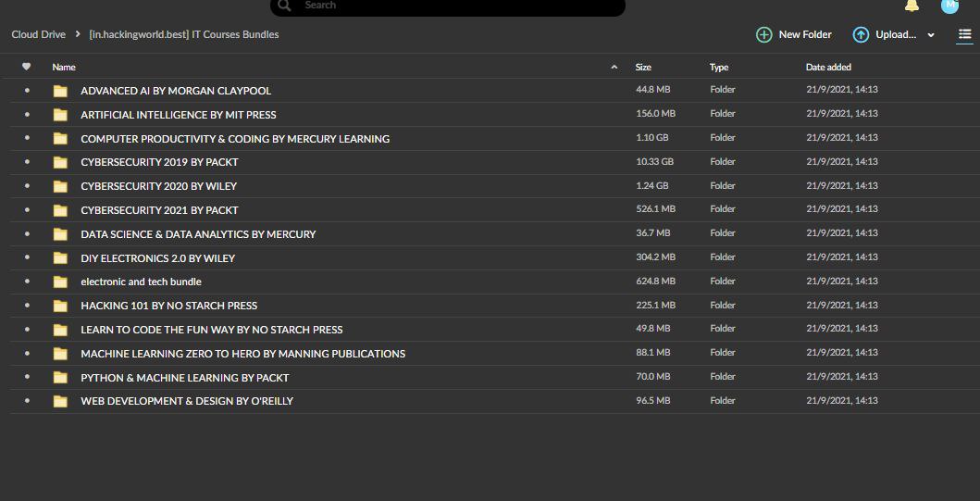Image resolution: width=980 pixels, height=501 pixels.
Task: Sort by the Date added column header
Action: (828, 67)
